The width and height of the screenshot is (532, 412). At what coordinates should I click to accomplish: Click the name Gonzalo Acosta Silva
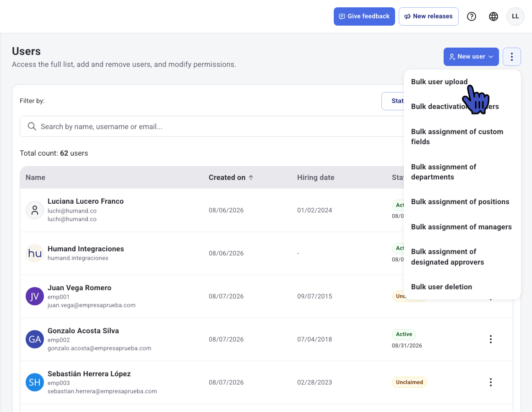coord(83,331)
